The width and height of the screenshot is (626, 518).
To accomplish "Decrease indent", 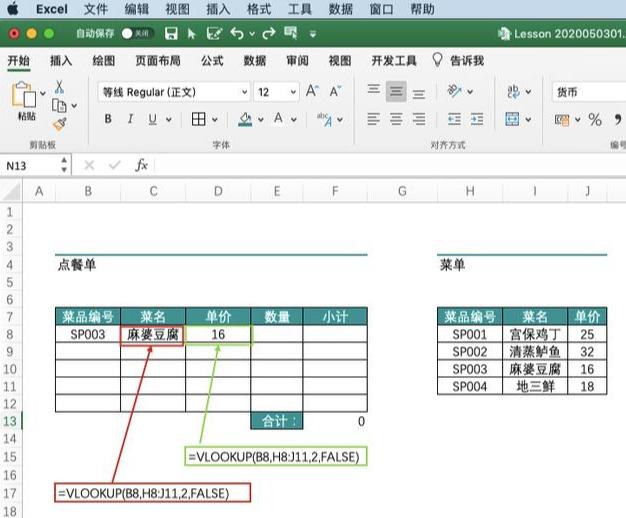I will 454,119.
